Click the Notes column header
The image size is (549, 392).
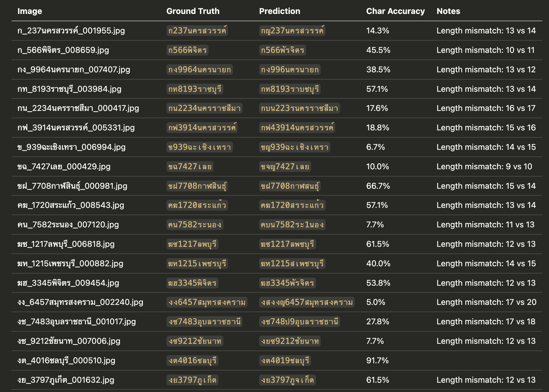pyautogui.click(x=448, y=11)
